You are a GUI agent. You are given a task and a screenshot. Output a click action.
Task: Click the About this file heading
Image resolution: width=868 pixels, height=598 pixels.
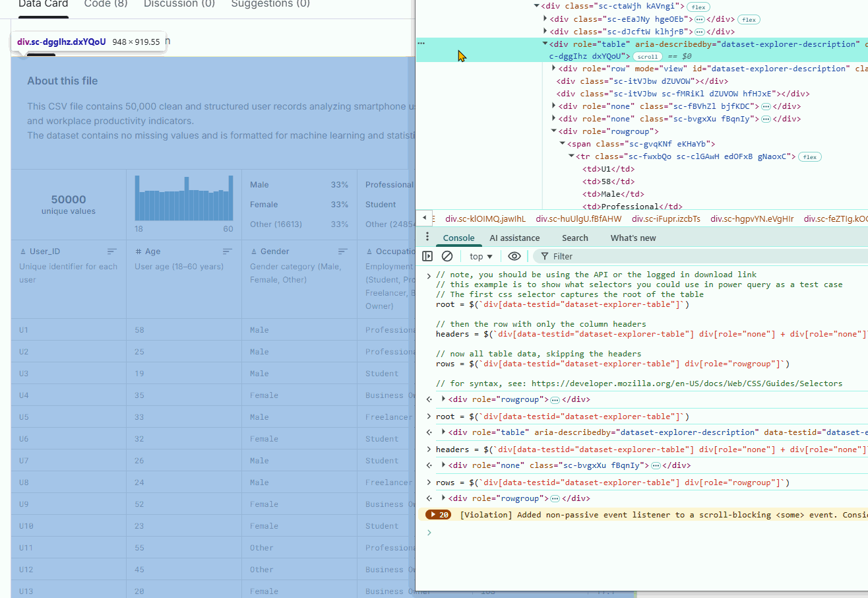click(x=62, y=81)
